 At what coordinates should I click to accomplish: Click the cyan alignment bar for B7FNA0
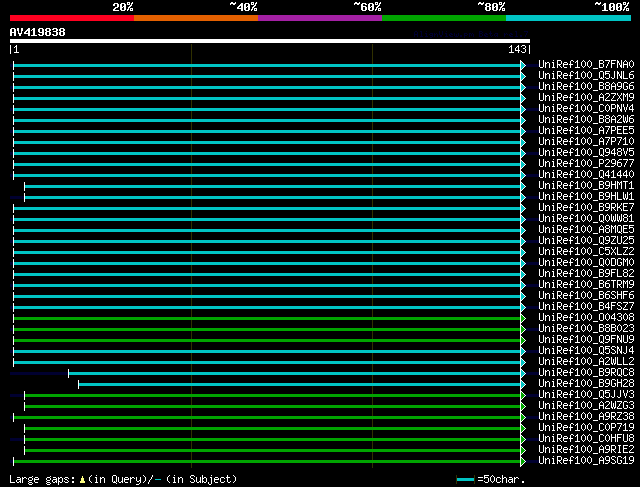pyautogui.click(x=267, y=65)
